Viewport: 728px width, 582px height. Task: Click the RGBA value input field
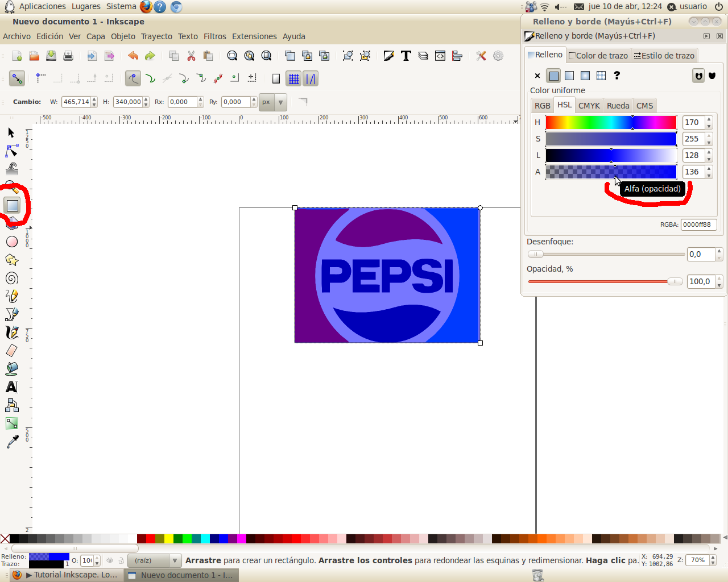pos(699,225)
